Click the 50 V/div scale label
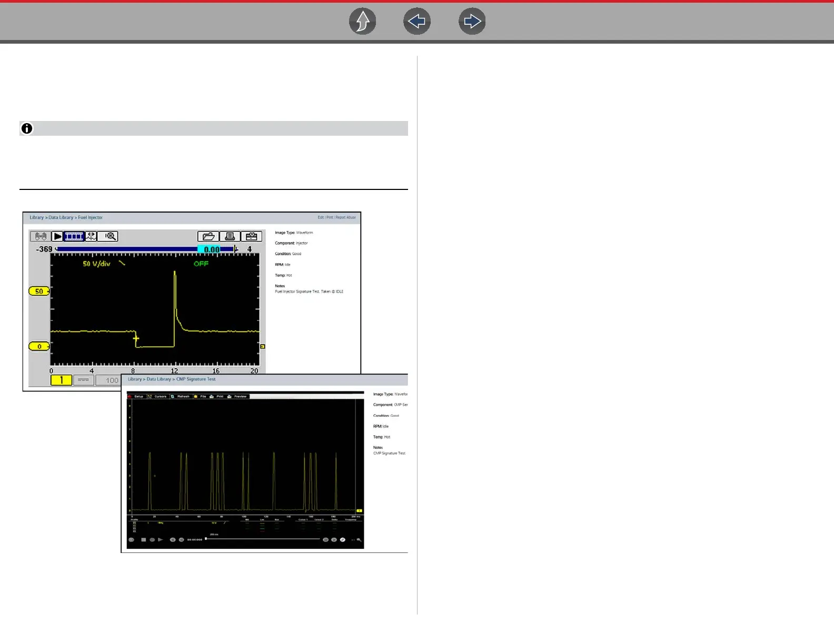834x644 pixels. (96, 264)
